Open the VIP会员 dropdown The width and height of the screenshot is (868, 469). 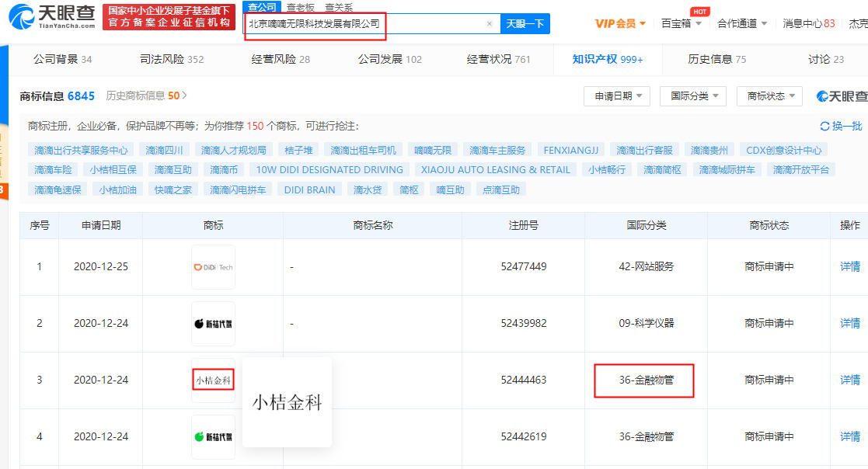coord(620,24)
